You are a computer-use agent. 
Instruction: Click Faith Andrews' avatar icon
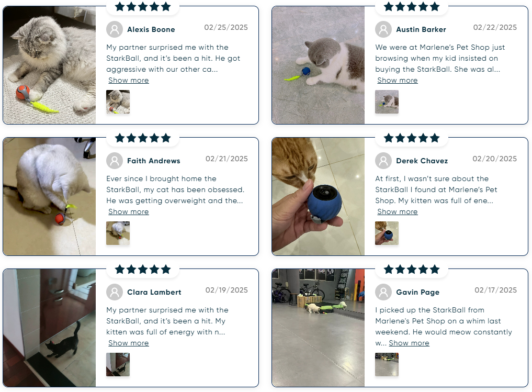(115, 161)
